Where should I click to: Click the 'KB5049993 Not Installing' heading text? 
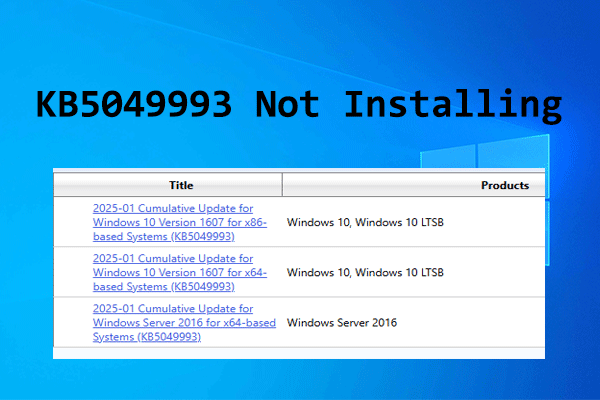299,105
